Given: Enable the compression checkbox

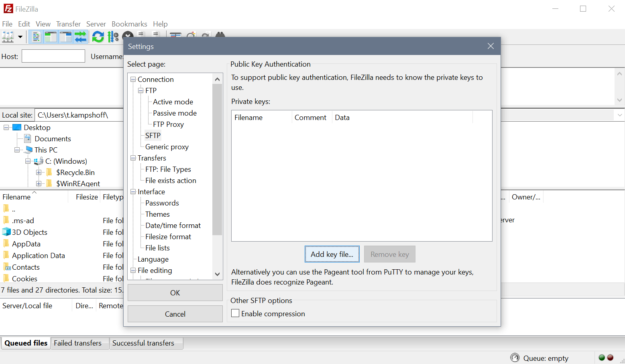Looking at the screenshot, I should click(235, 313).
